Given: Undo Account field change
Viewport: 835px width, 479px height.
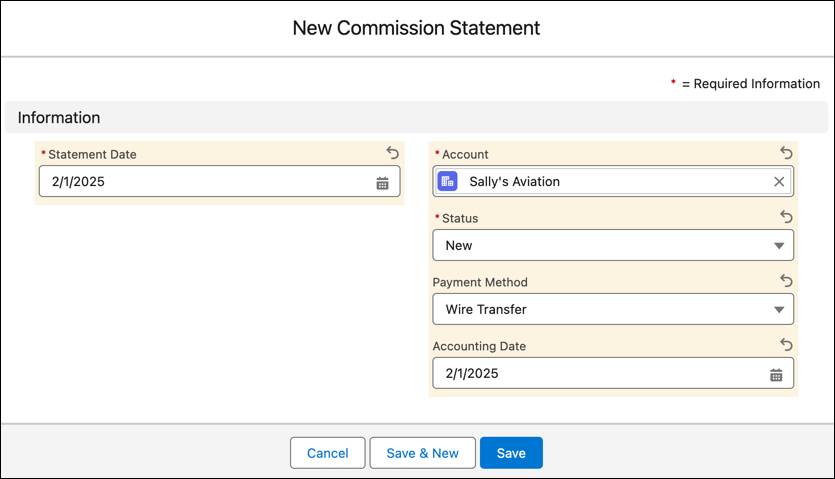Looking at the screenshot, I should [786, 153].
